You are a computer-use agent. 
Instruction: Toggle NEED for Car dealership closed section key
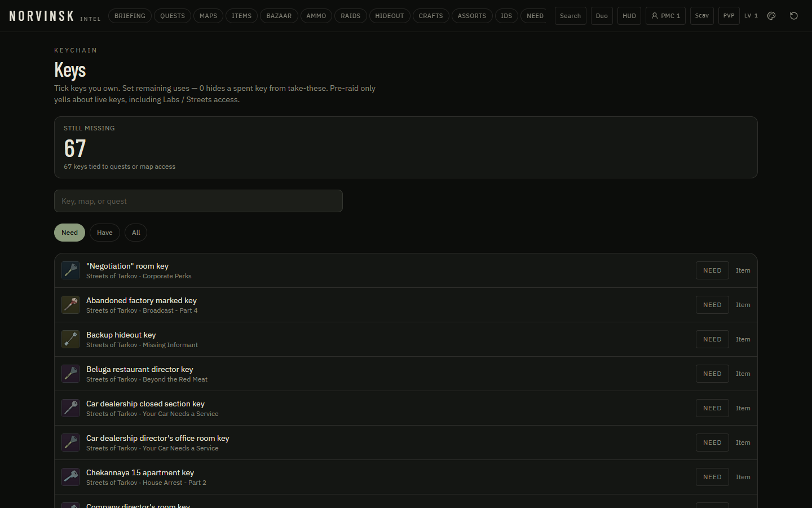point(712,408)
